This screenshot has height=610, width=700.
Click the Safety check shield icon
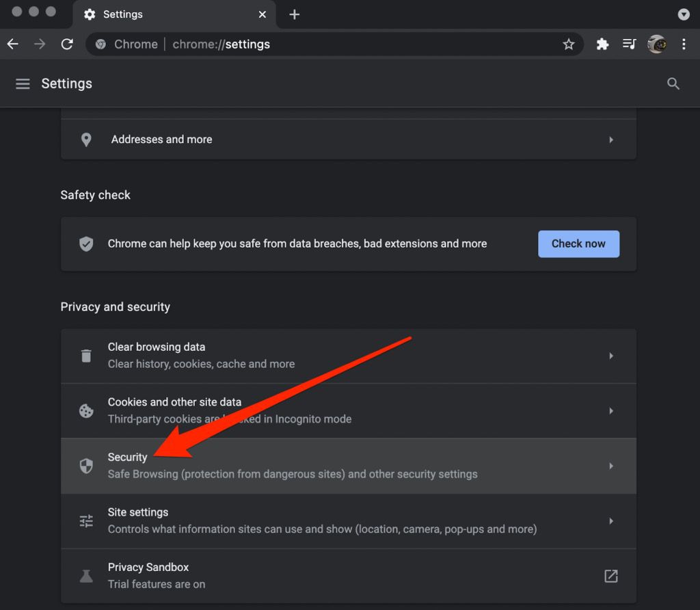[x=86, y=244]
